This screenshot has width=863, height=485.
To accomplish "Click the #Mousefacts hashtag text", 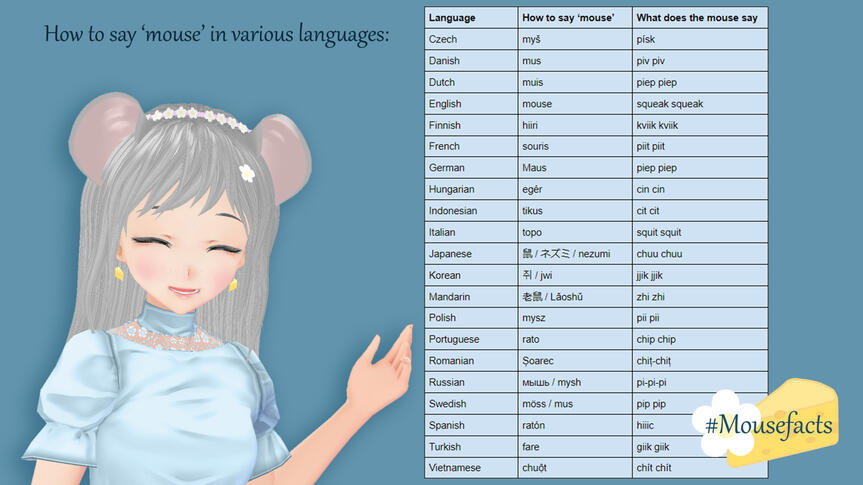I will click(767, 425).
